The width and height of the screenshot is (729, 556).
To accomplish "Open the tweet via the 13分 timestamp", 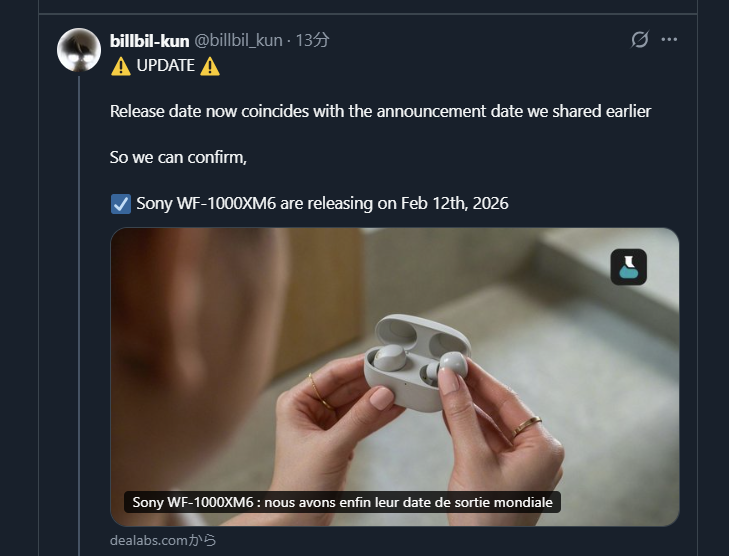I will coord(313,40).
